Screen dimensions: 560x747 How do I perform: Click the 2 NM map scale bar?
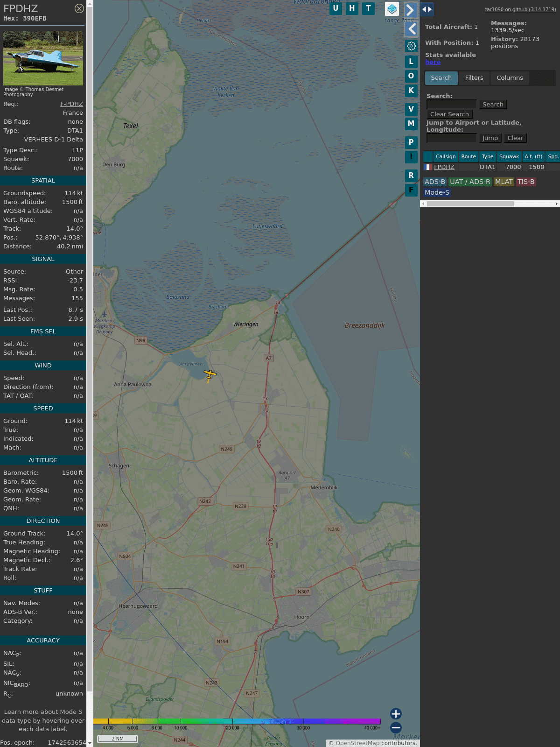tap(118, 739)
